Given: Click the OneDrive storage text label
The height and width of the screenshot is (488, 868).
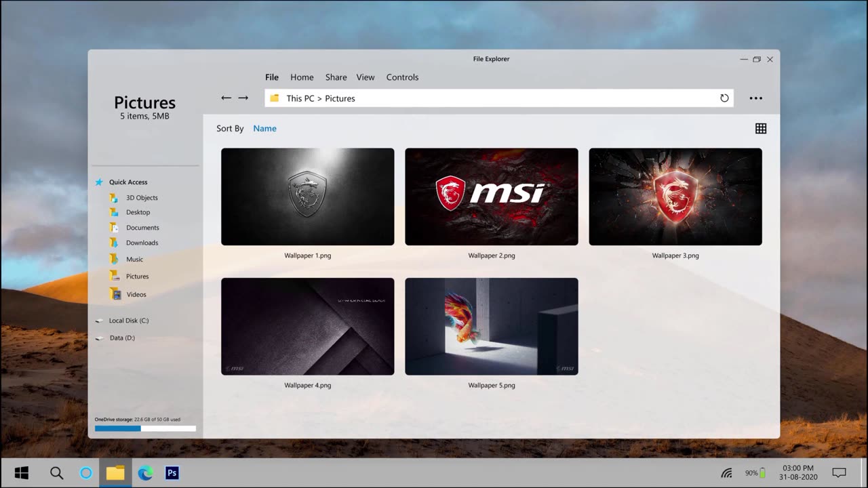Looking at the screenshot, I should (x=138, y=420).
